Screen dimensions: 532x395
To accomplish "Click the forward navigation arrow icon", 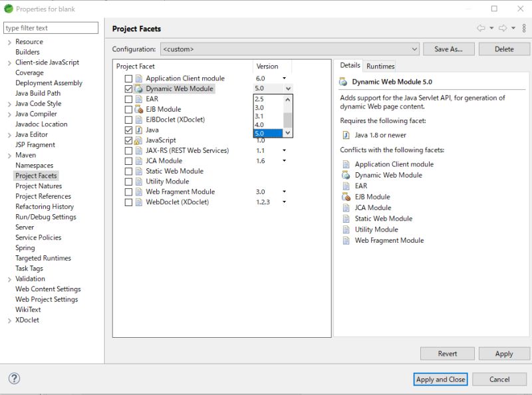I will point(503,28).
